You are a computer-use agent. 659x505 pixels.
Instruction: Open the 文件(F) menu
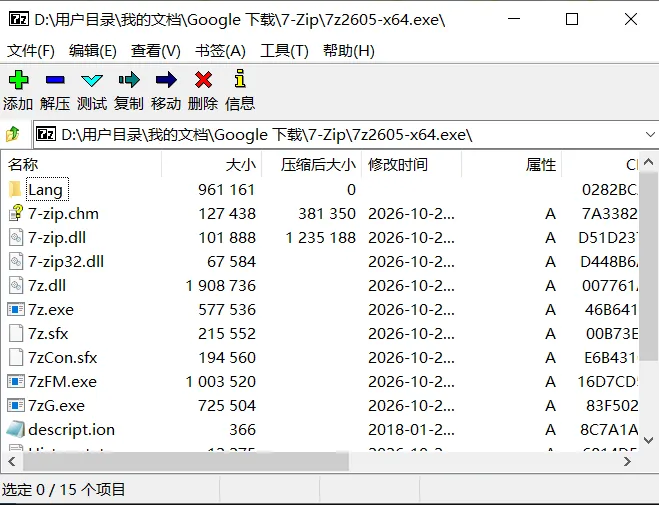pyautogui.click(x=31, y=51)
